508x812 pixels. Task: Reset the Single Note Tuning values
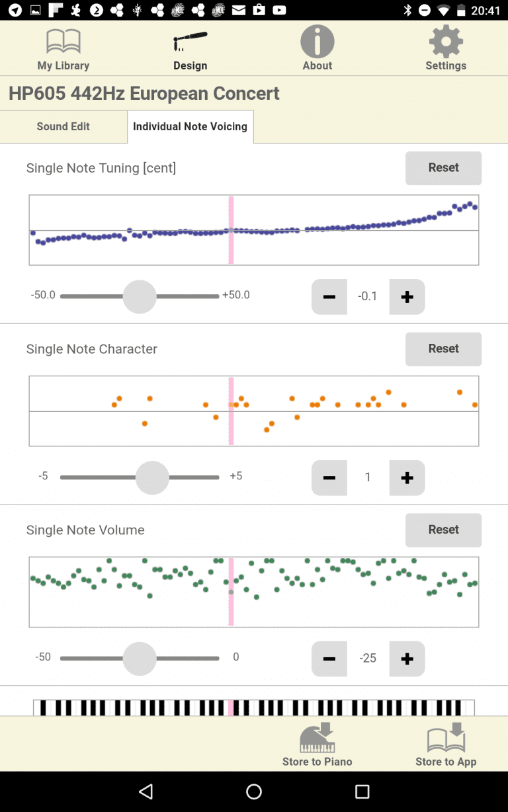(x=443, y=168)
